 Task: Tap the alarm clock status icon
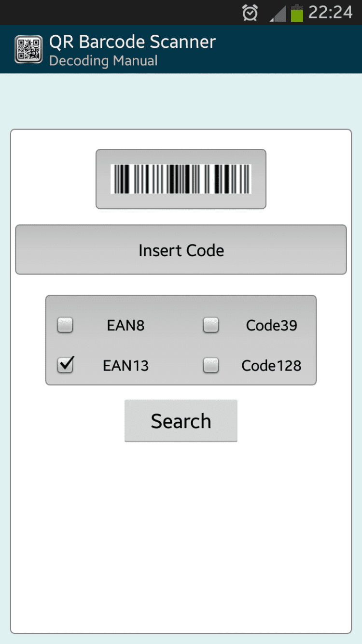[x=250, y=13]
